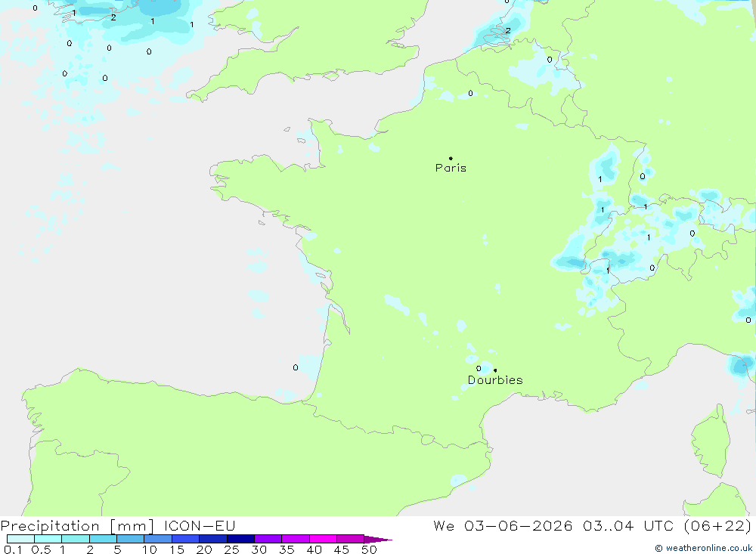Image resolution: width=756 pixels, height=554 pixels.
Task: Click the legend label '10'
Action: (x=150, y=549)
